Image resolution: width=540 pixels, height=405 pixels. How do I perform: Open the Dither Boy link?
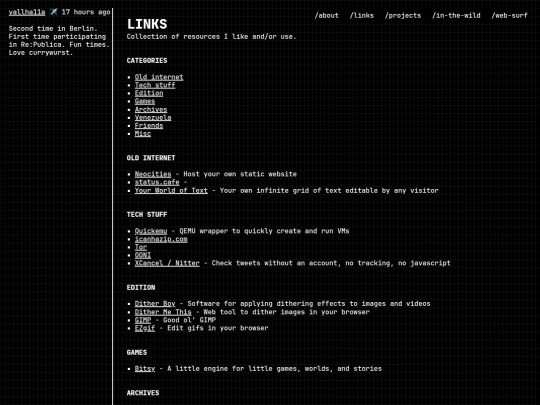pyautogui.click(x=155, y=304)
